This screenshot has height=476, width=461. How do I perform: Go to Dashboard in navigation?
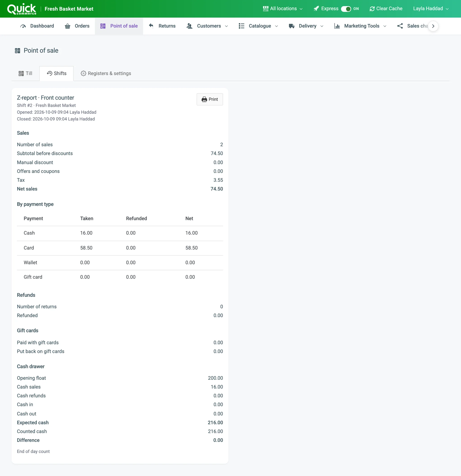[x=37, y=26]
